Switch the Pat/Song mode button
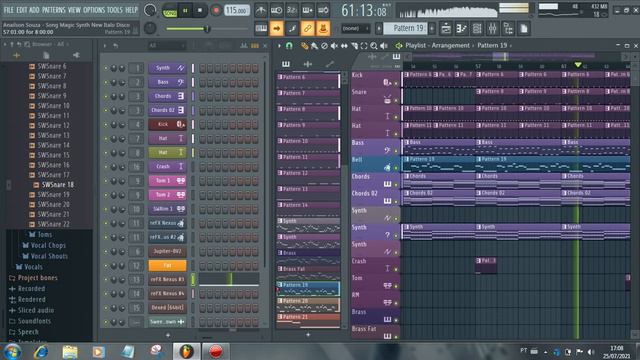The width and height of the screenshot is (640, 360). point(170,11)
